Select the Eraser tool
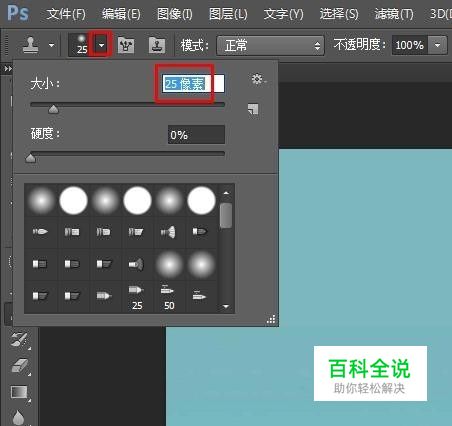The image size is (452, 426). [x=20, y=366]
